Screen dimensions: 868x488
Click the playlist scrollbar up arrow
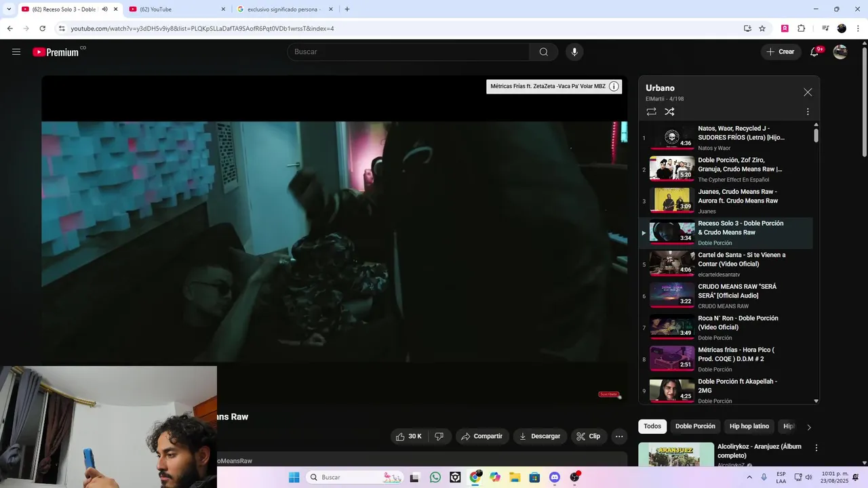point(816,125)
